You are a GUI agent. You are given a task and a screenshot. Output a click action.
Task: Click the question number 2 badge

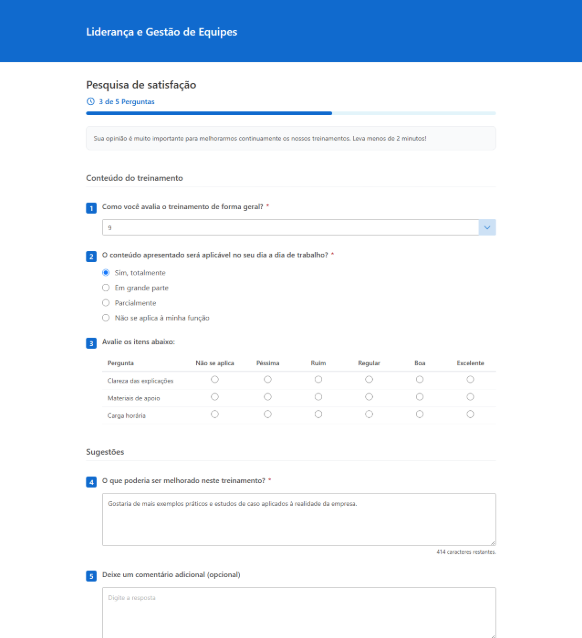click(91, 256)
